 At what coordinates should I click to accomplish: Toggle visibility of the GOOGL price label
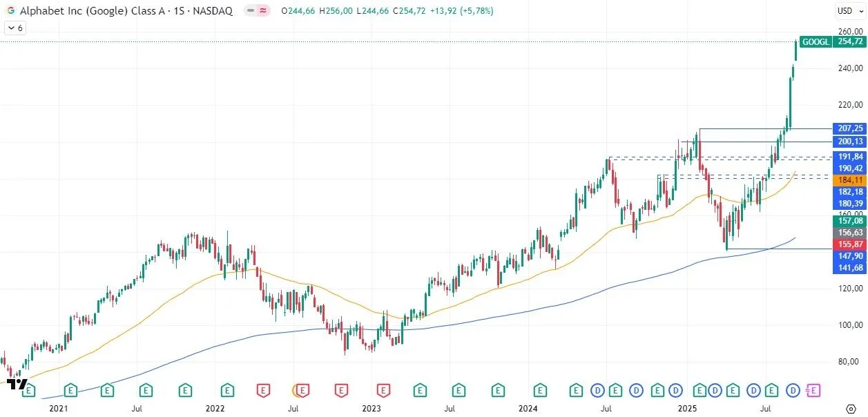(815, 42)
